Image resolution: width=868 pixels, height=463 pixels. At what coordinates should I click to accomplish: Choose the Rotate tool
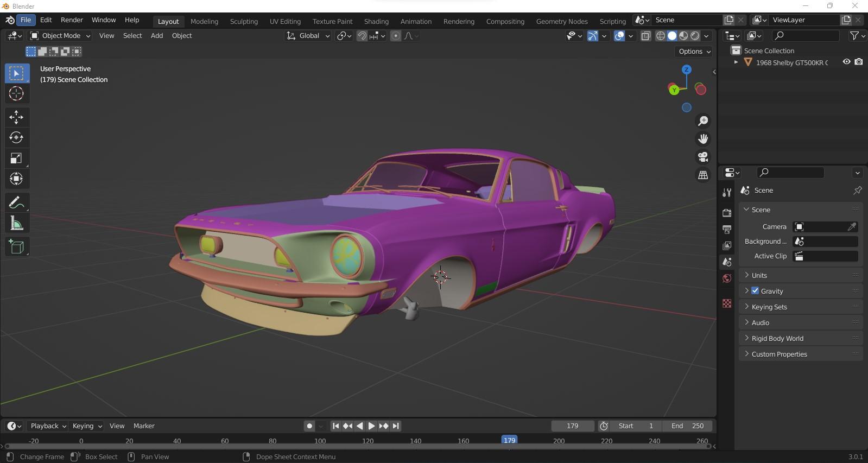point(16,137)
